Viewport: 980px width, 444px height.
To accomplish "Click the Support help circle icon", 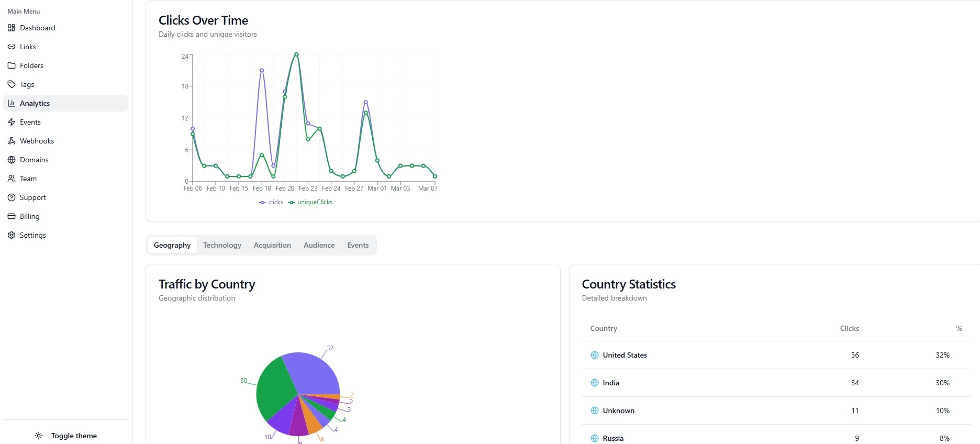I will point(12,197).
